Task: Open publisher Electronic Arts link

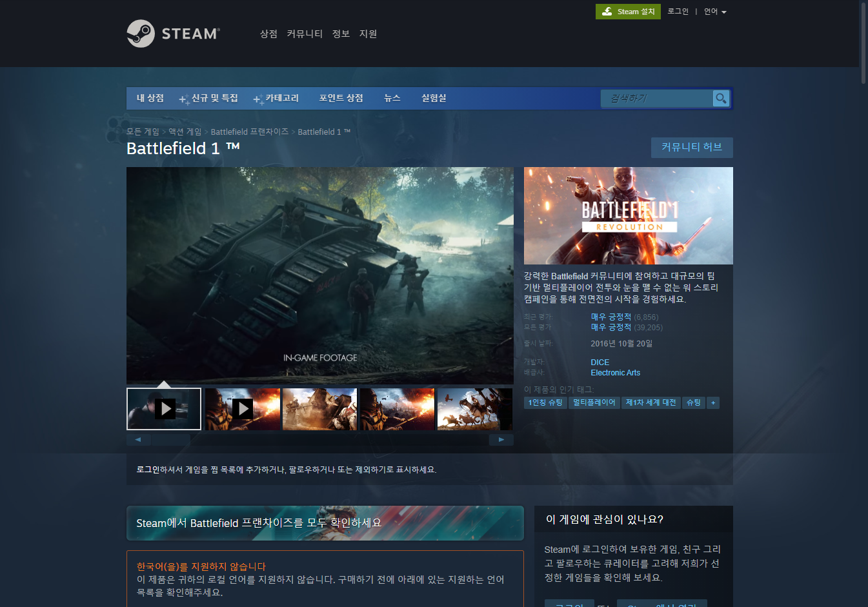Action: click(616, 373)
